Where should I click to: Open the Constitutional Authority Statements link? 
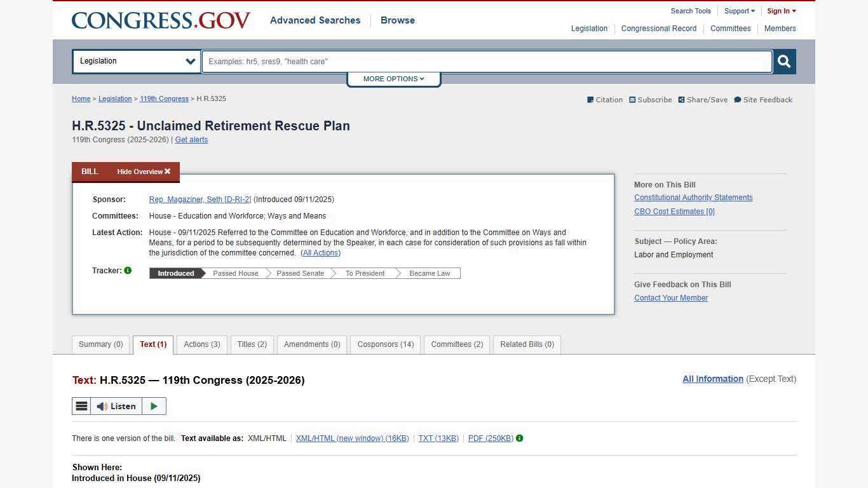pyautogui.click(x=693, y=198)
